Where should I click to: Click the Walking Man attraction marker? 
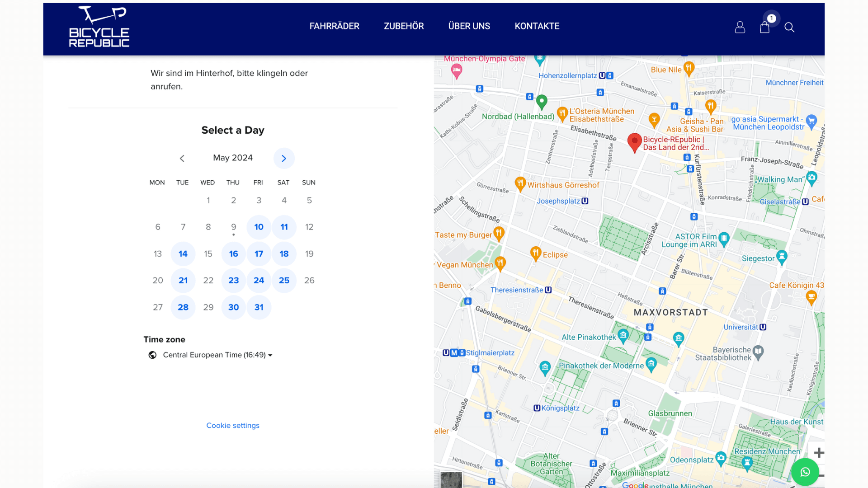pos(811,178)
